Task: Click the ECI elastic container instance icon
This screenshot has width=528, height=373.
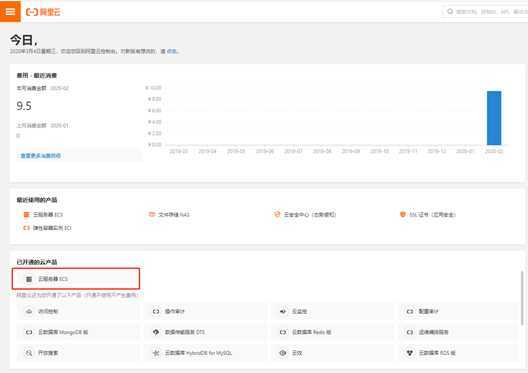Action: pos(26,228)
